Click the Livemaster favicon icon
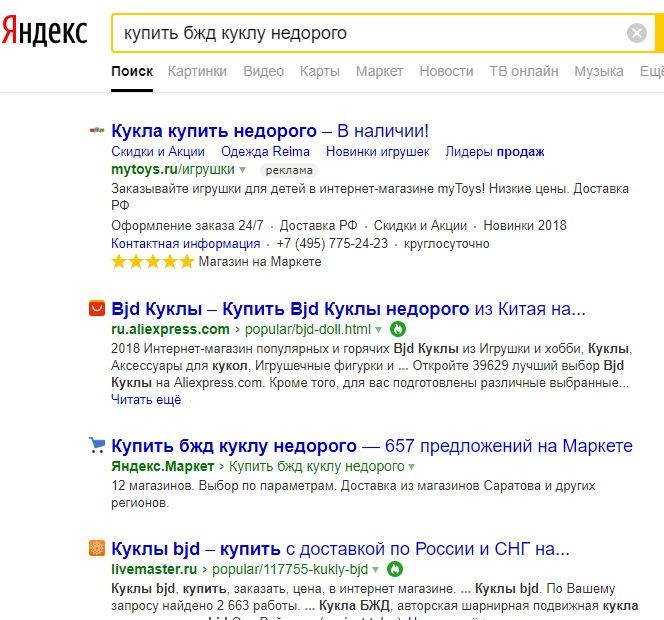 [97, 548]
